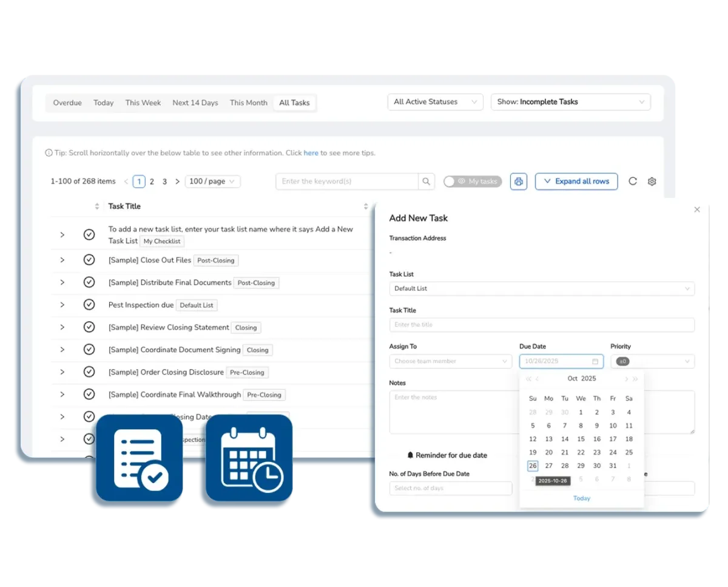Click the Default List tag on Pest Inspection
Screen dimensions: 728x587
tap(197, 305)
